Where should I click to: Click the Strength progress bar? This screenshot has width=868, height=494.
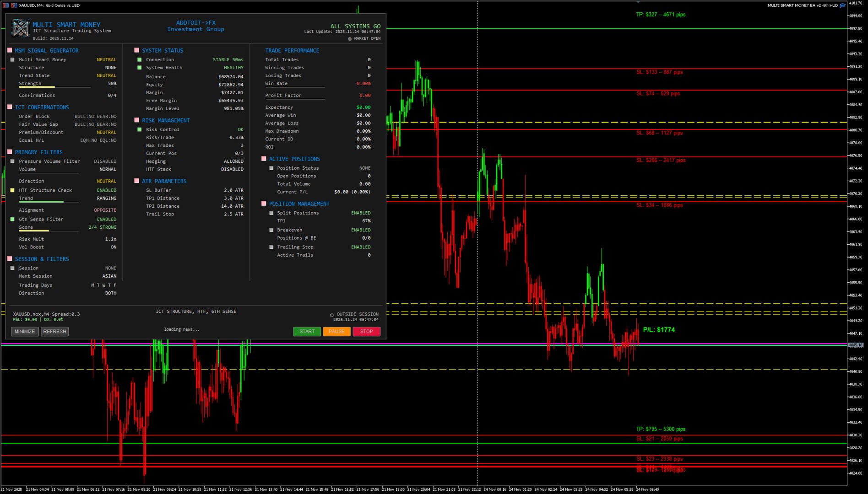[x=54, y=87]
